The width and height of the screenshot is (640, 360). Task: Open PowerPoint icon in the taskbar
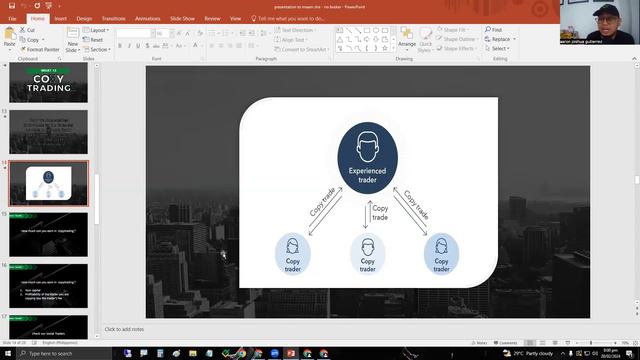click(x=291, y=353)
